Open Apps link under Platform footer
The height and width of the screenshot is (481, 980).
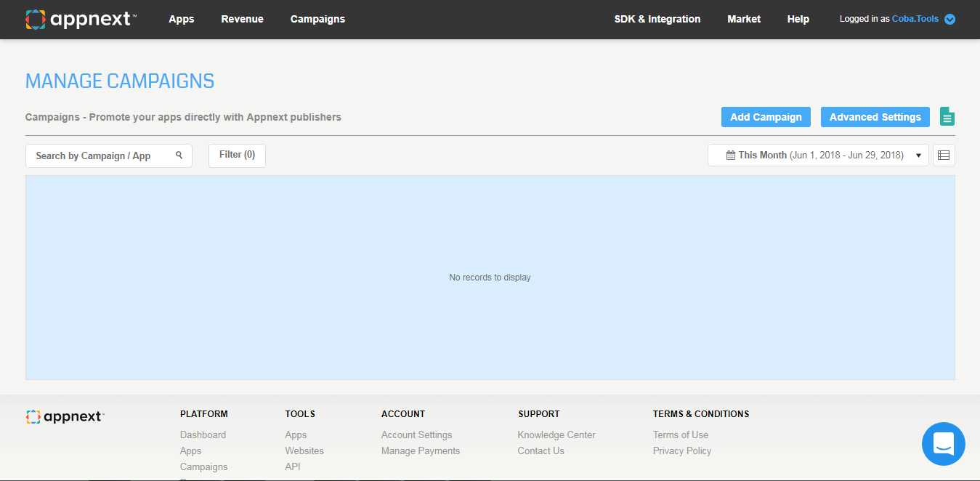[190, 450]
